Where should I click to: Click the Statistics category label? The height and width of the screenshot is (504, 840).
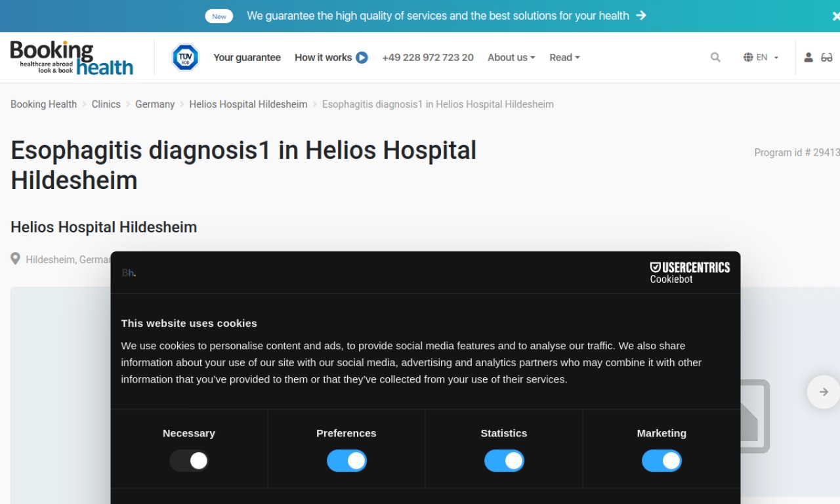(x=504, y=433)
